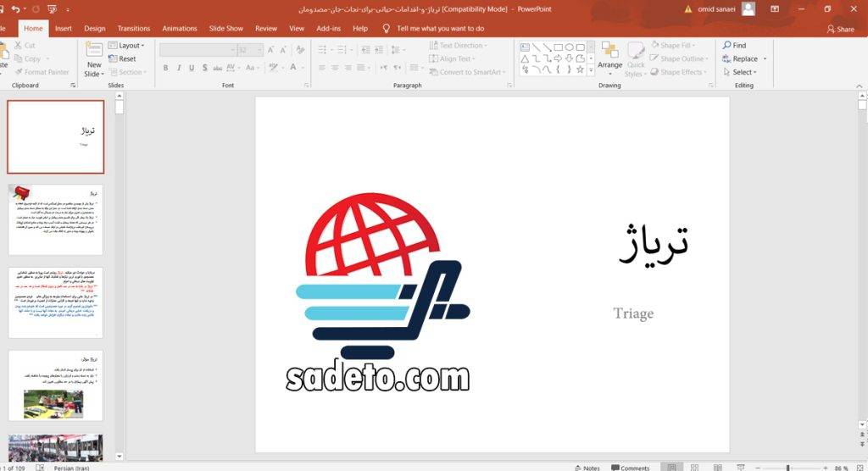Pick the 5-point star shape
Image resolution: width=868 pixels, height=471 pixels.
[580, 69]
